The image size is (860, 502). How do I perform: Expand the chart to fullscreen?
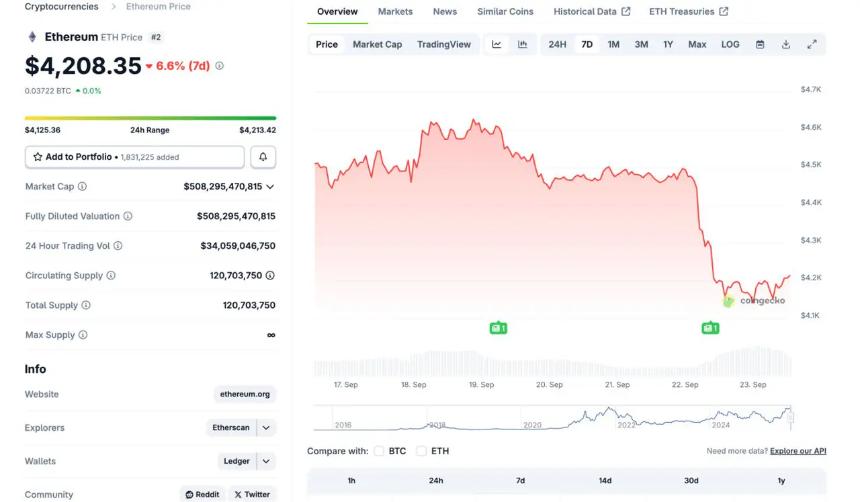(x=812, y=44)
